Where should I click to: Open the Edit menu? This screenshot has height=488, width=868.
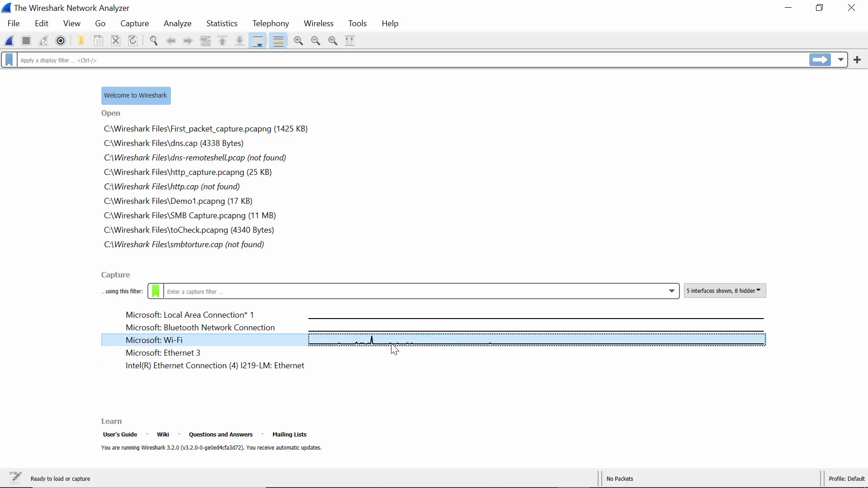pyautogui.click(x=42, y=23)
